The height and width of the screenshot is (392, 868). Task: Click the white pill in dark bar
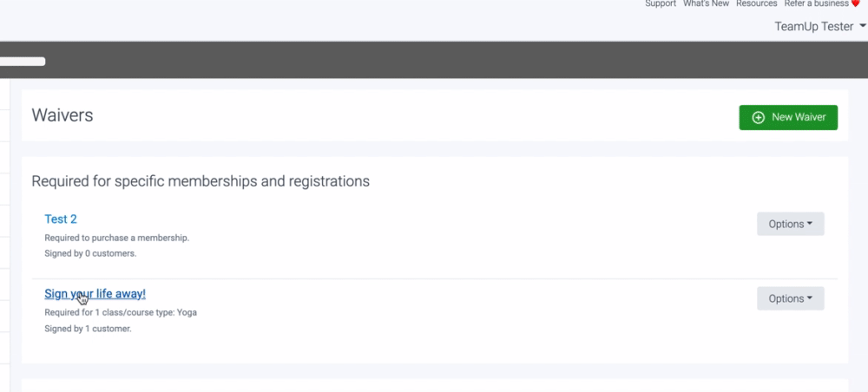click(23, 62)
